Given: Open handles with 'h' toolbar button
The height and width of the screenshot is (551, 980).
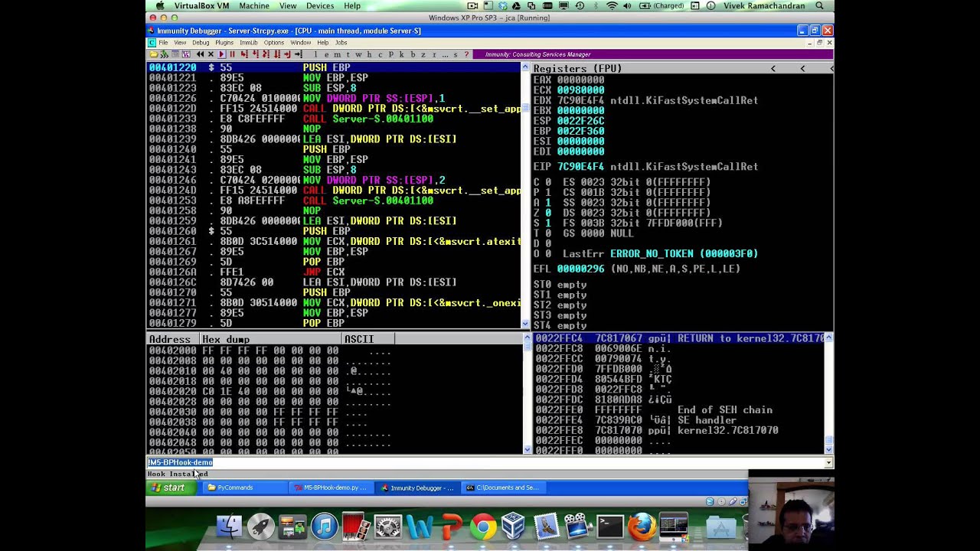Looking at the screenshot, I should coord(369,54).
